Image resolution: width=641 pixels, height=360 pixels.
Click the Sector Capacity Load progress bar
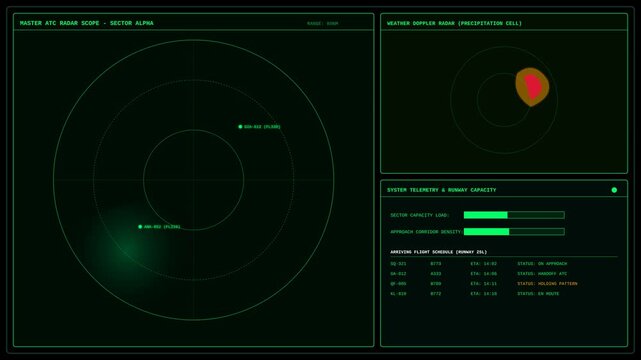click(x=514, y=215)
